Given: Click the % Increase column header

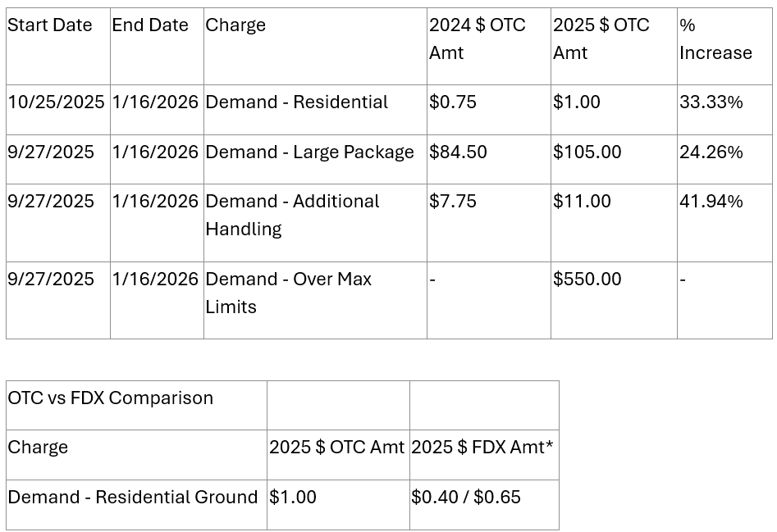Looking at the screenshot, I should pyautogui.click(x=724, y=46).
